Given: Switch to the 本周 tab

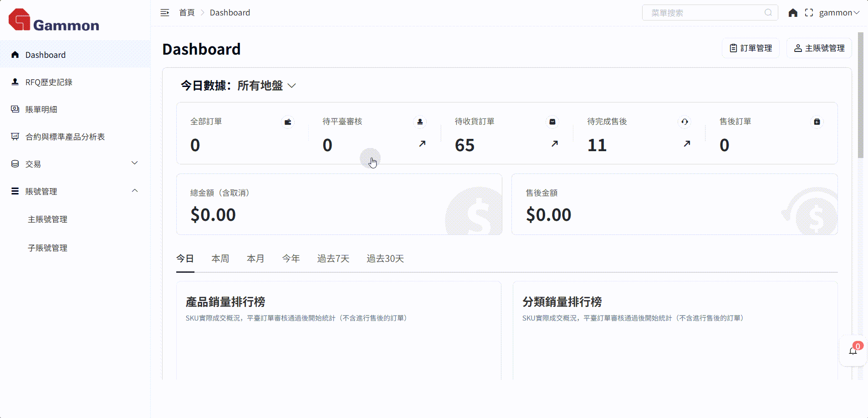Looking at the screenshot, I should point(220,259).
